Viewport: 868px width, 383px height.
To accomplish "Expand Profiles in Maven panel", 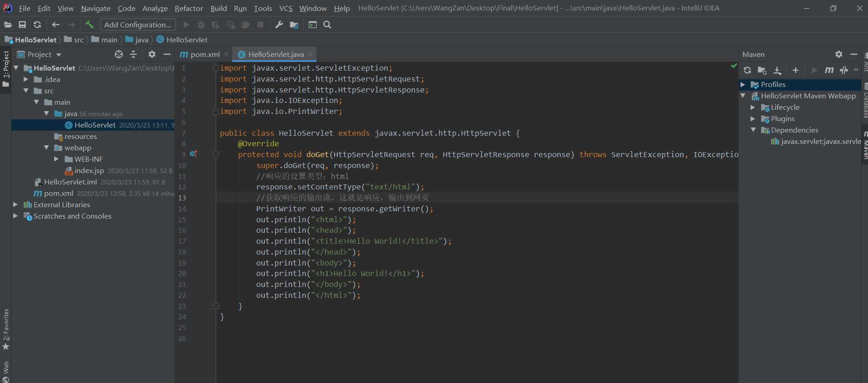I will click(x=743, y=84).
